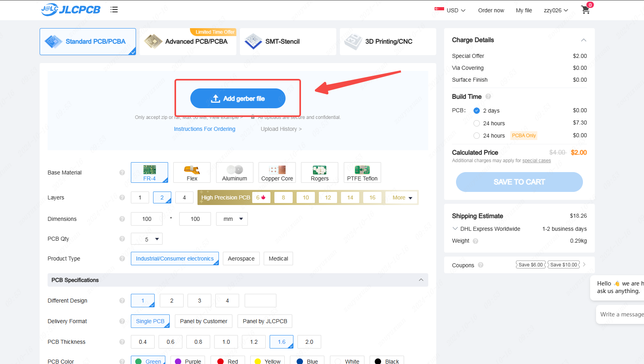Click the Add gerber file button
This screenshot has height=364, width=644.
[x=238, y=98]
